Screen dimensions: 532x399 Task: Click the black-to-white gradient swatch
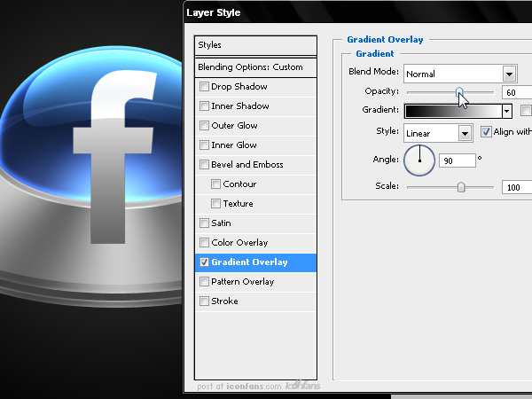(453, 111)
